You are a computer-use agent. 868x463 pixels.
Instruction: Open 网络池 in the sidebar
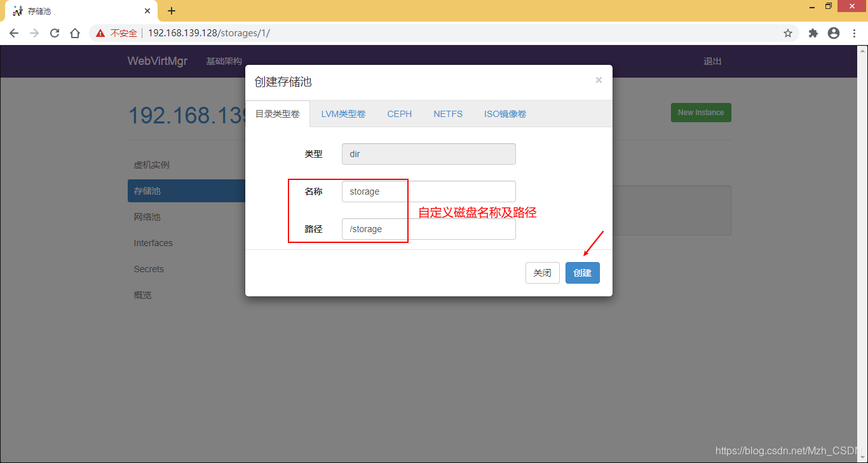pos(147,217)
